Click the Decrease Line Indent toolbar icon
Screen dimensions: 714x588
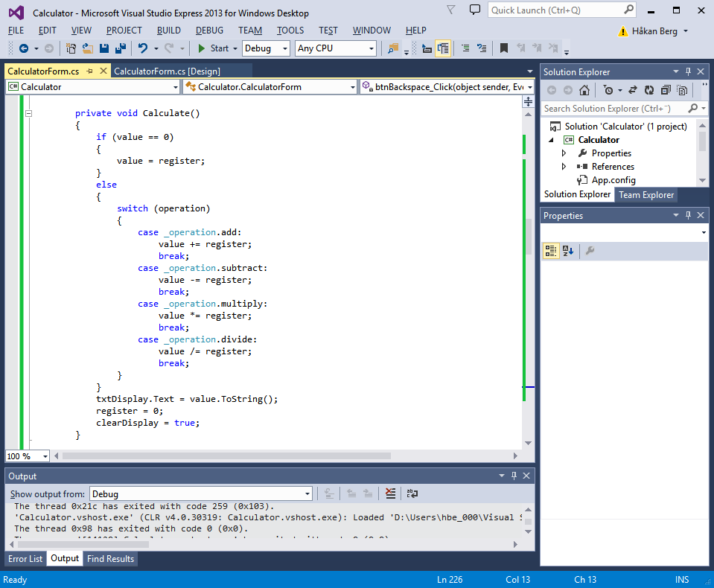427,48
